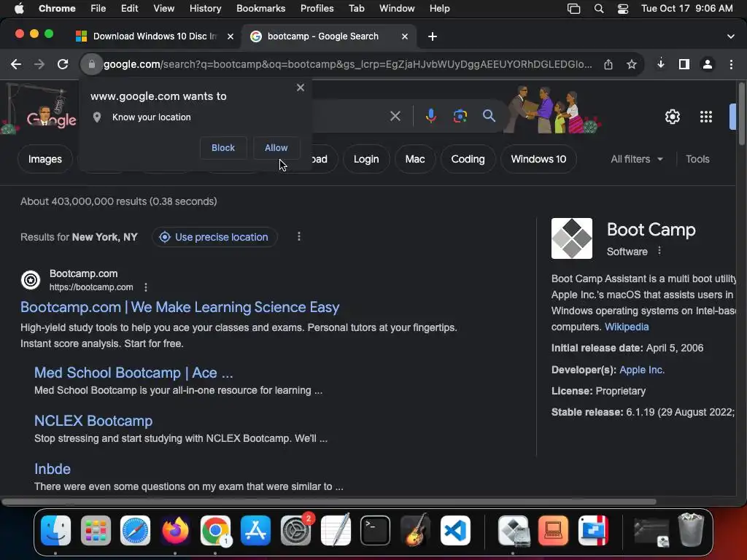The height and width of the screenshot is (560, 747).
Task: Open search Tools
Action: (x=697, y=159)
